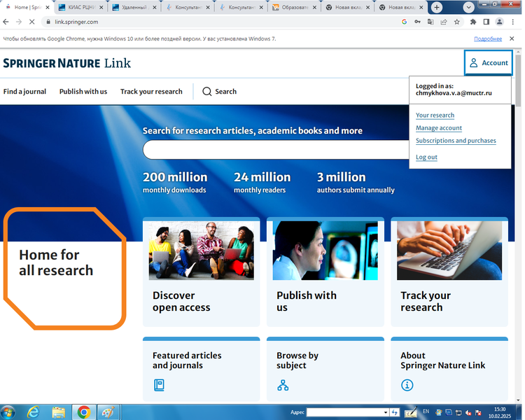Close the Windows 7 update notice bar

[x=512, y=38]
